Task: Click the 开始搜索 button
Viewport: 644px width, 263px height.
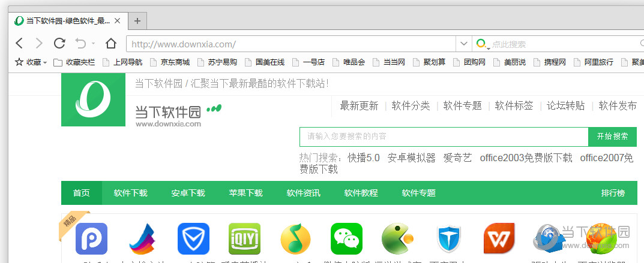Action: [x=612, y=137]
